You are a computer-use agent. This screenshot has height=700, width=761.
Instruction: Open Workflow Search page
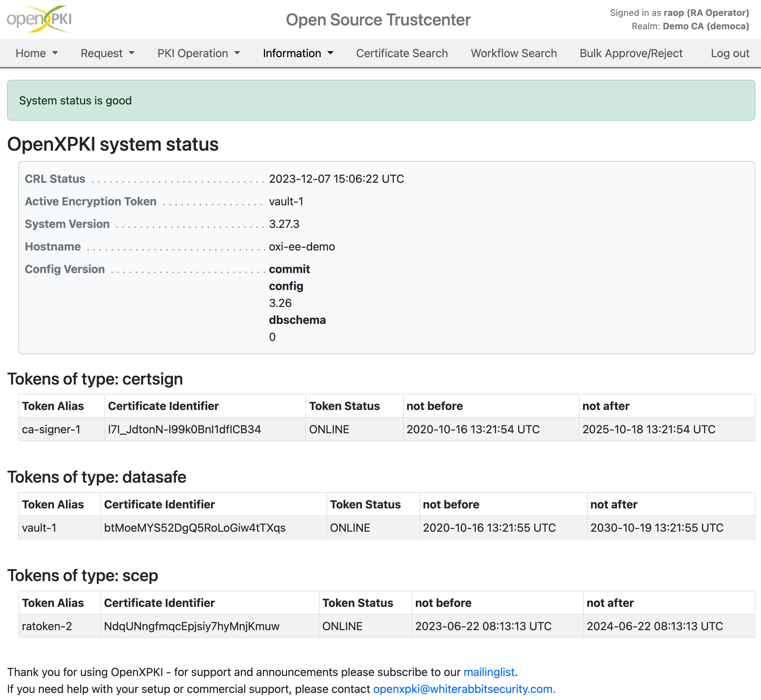pos(514,53)
